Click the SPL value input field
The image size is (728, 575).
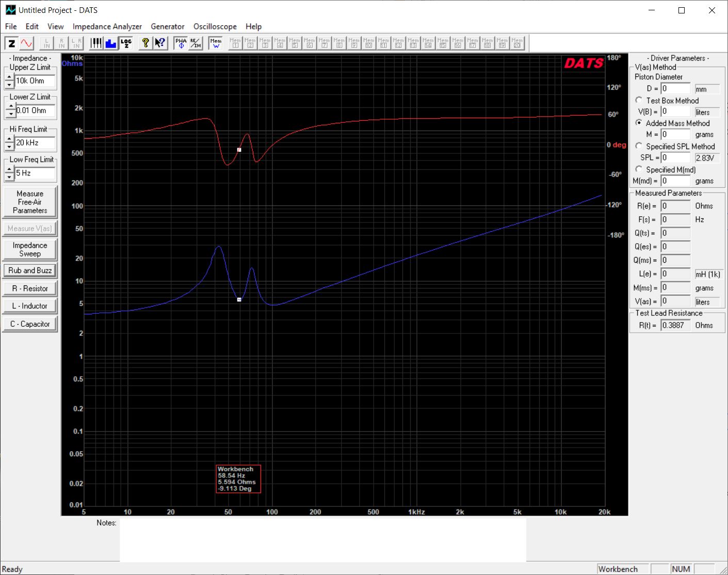click(676, 157)
